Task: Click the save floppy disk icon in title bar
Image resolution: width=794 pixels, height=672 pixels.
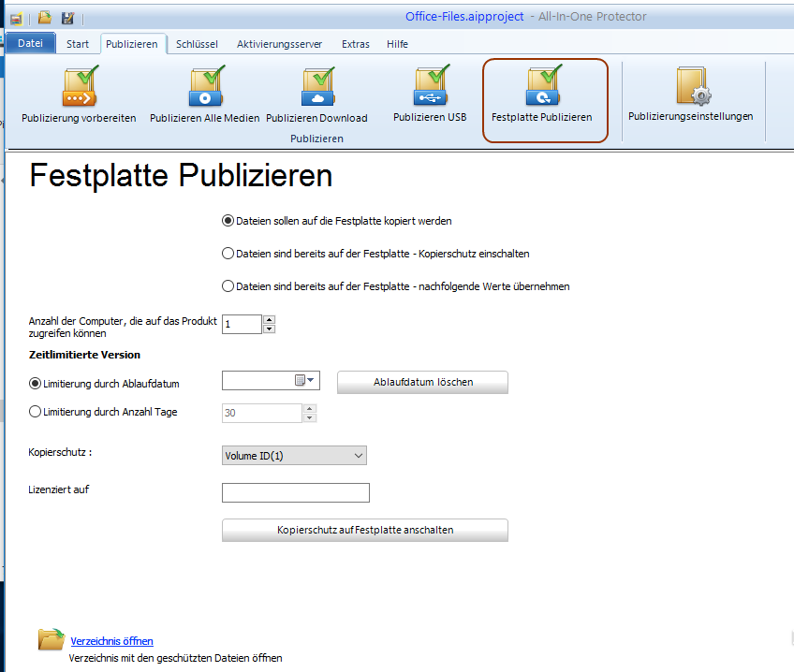Action: click(x=67, y=17)
